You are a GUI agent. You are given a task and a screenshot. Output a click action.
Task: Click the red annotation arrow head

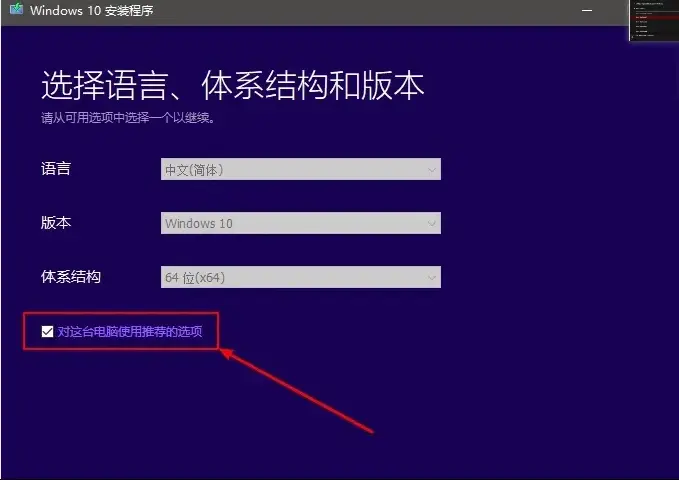coord(228,352)
